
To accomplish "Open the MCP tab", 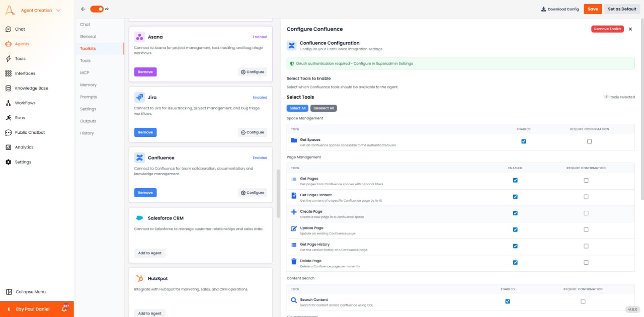I will 85,72.
